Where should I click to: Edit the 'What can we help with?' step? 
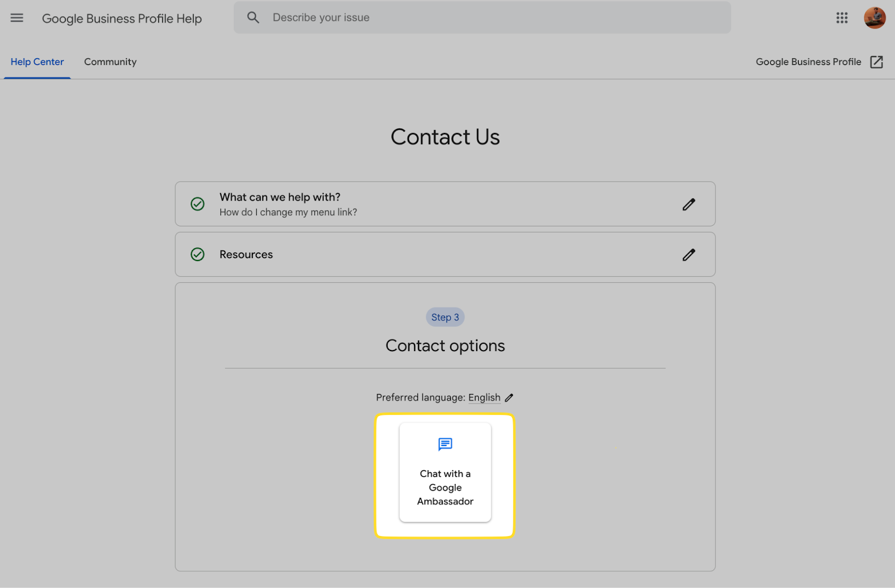[x=689, y=205]
